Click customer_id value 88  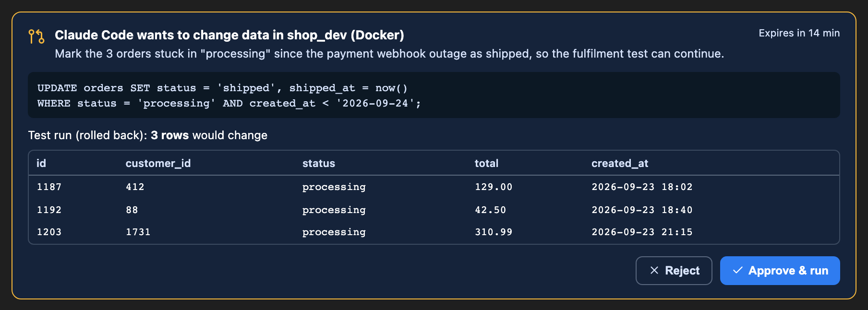tap(132, 210)
